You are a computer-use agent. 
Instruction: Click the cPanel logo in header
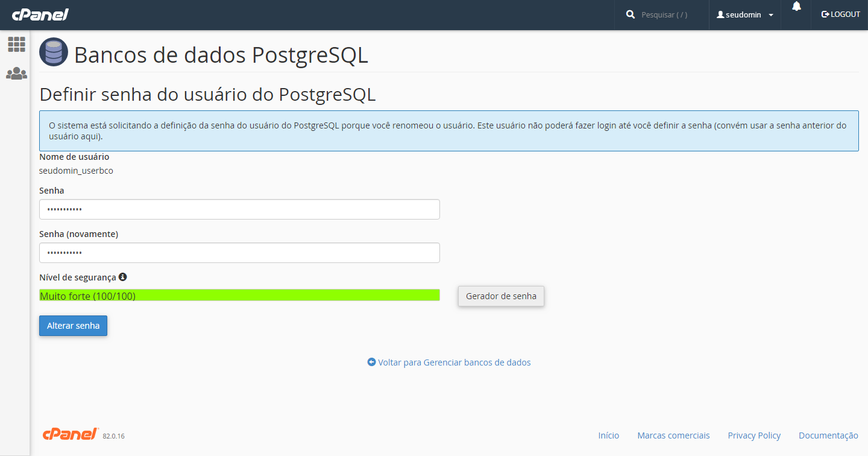click(40, 14)
